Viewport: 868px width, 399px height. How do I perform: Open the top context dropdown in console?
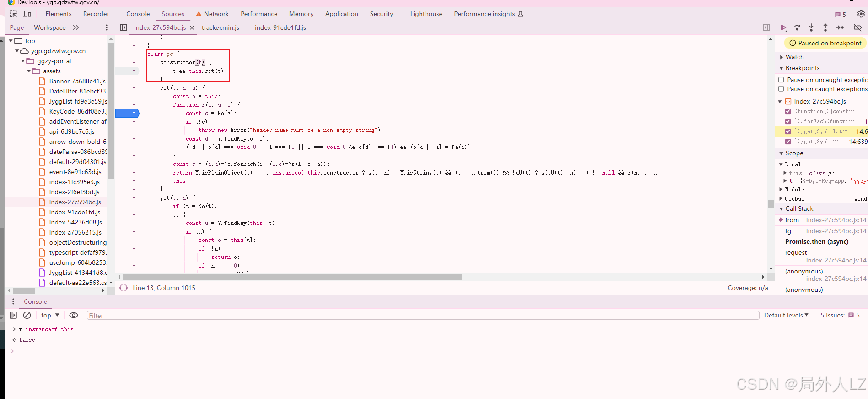[x=50, y=315]
